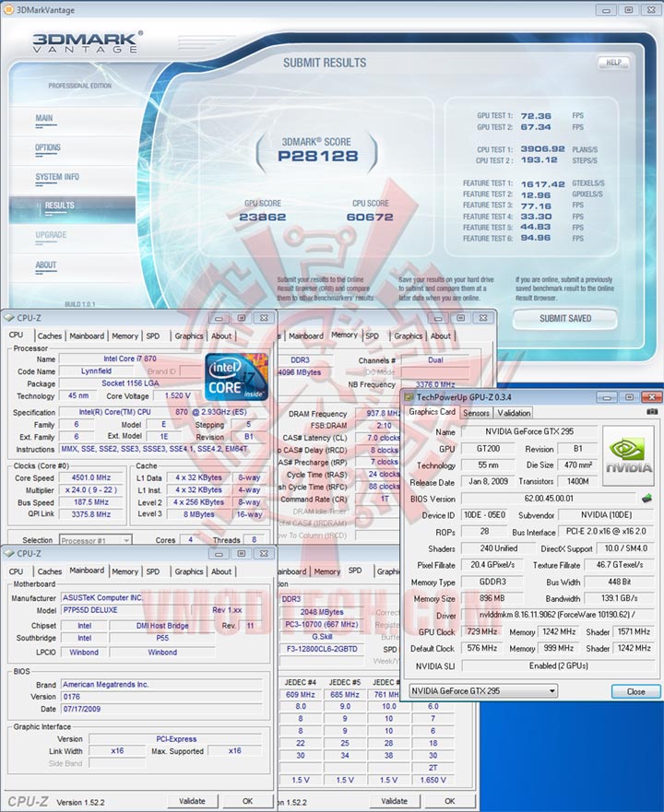The height and width of the screenshot is (812, 664).
Task: Click the Core Speed value 4501.0 MHz
Action: point(91,477)
